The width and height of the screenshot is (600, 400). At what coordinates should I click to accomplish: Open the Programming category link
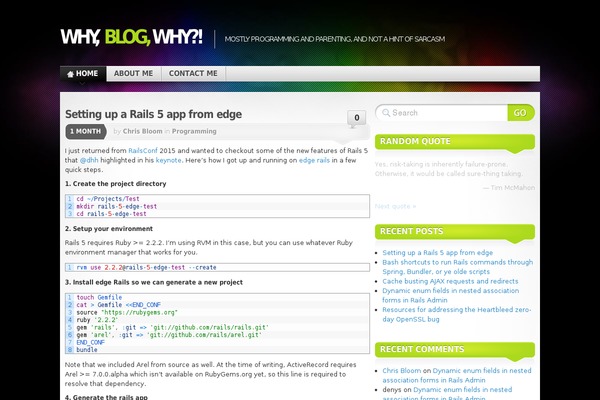coord(194,131)
